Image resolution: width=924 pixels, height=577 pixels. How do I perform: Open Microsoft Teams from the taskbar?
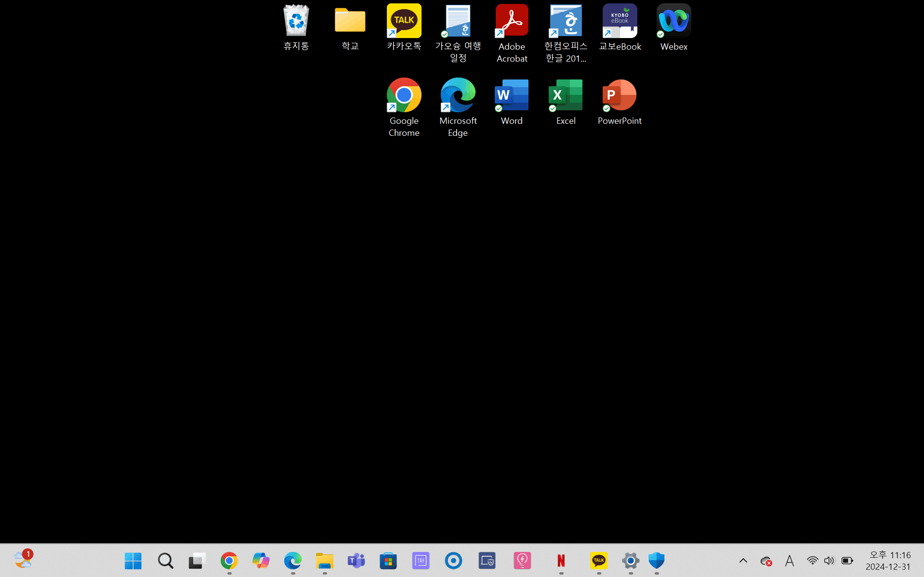[356, 561]
